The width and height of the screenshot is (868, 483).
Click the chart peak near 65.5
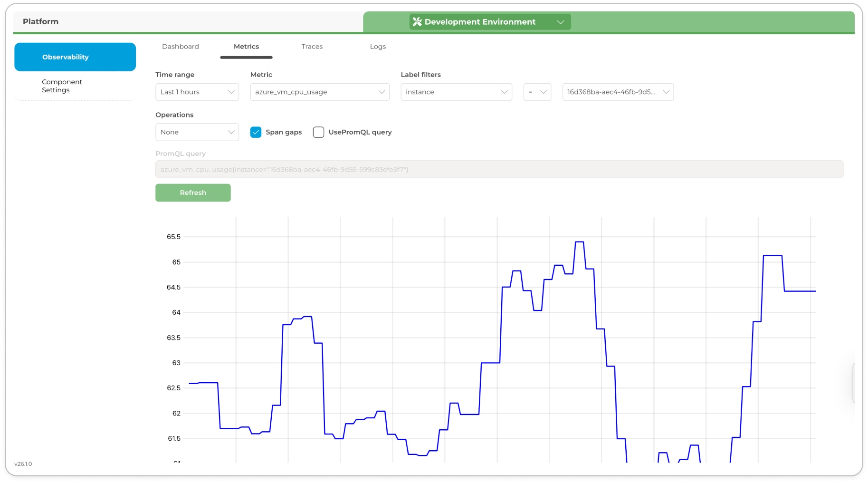point(579,242)
